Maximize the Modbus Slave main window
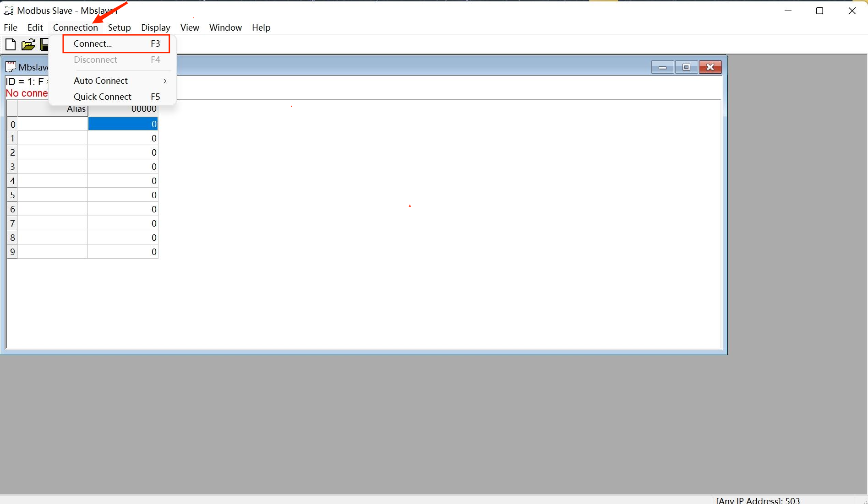 pos(820,11)
